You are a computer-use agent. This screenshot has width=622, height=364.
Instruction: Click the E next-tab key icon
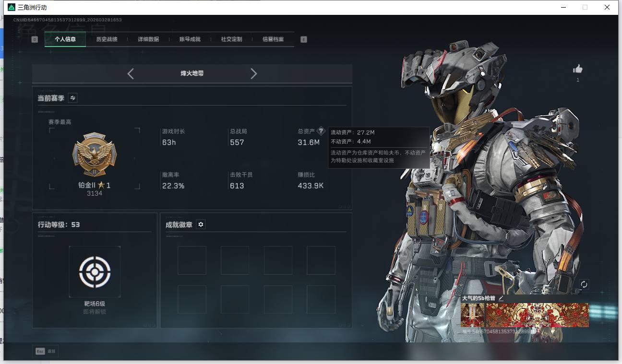[304, 39]
